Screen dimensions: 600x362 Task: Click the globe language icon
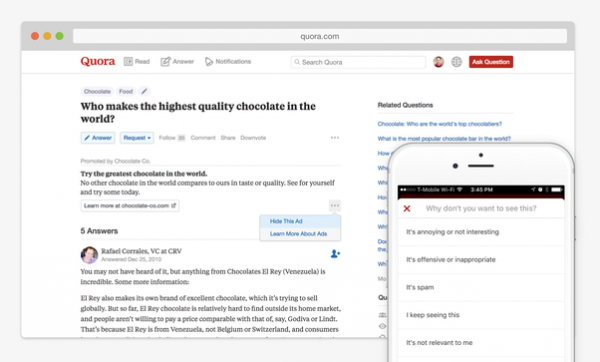pyautogui.click(x=457, y=62)
